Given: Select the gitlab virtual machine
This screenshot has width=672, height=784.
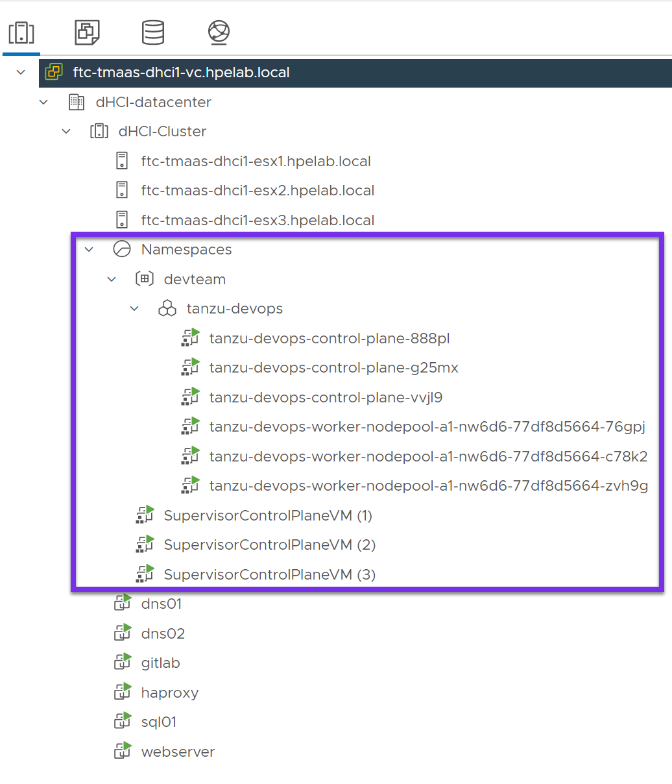Looking at the screenshot, I should [x=160, y=663].
